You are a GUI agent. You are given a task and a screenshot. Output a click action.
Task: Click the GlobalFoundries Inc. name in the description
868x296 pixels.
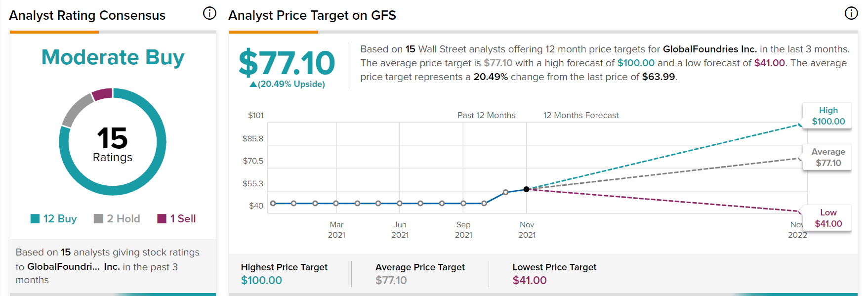(709, 49)
